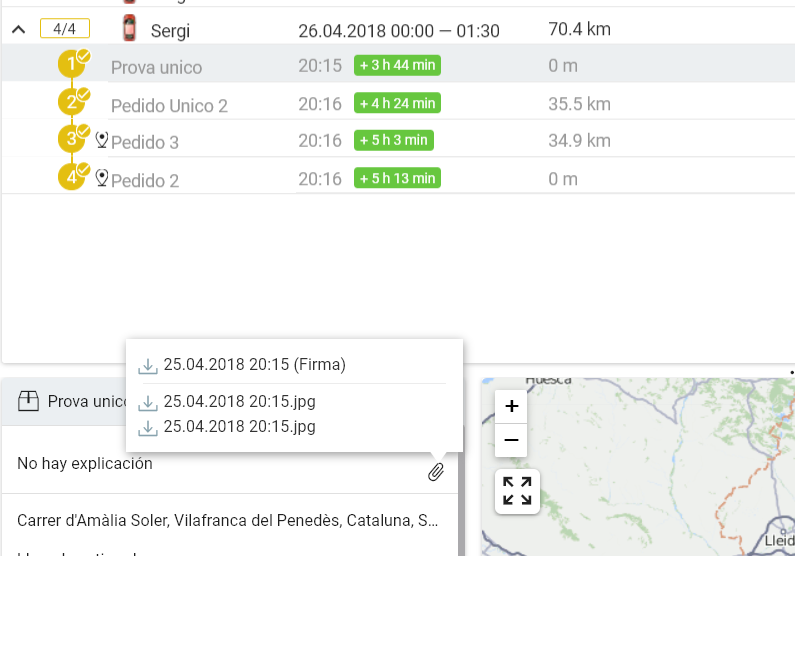Open the 25.04.2018 20:15 (Firma) attachment
Viewport: 795px width, 654px height.
click(x=254, y=365)
